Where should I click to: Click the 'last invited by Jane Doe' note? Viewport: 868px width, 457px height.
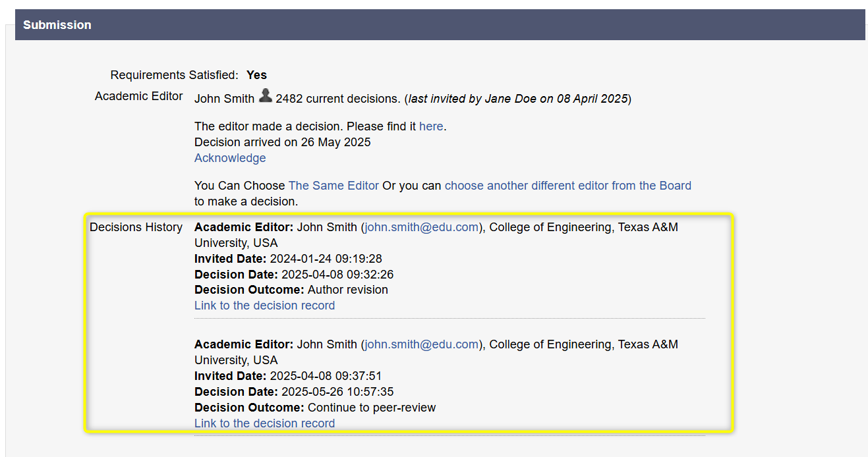[517, 99]
